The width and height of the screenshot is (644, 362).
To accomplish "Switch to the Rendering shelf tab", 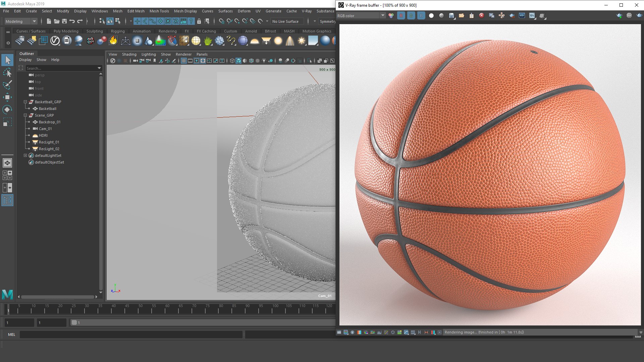I will [167, 31].
